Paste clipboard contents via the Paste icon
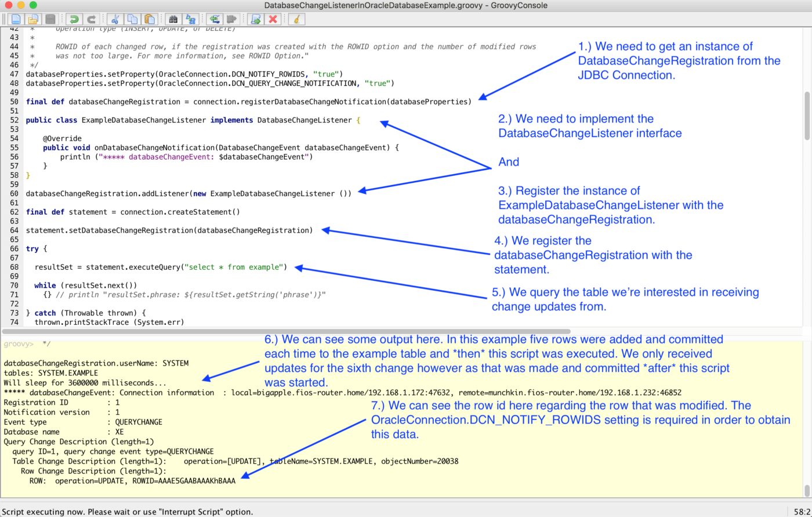 pos(150,19)
